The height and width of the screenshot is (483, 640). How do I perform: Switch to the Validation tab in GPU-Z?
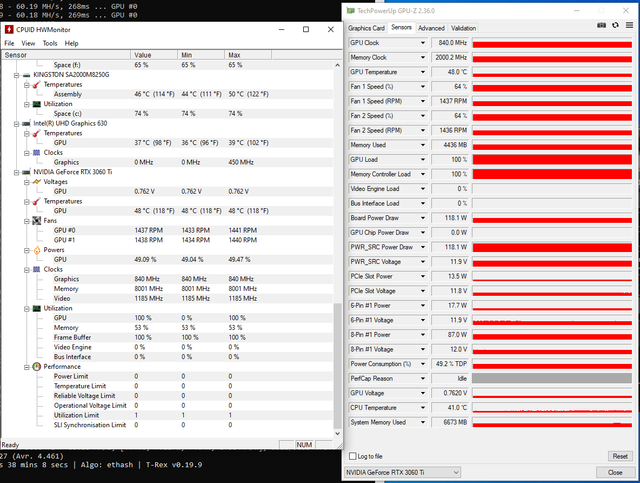click(x=463, y=28)
